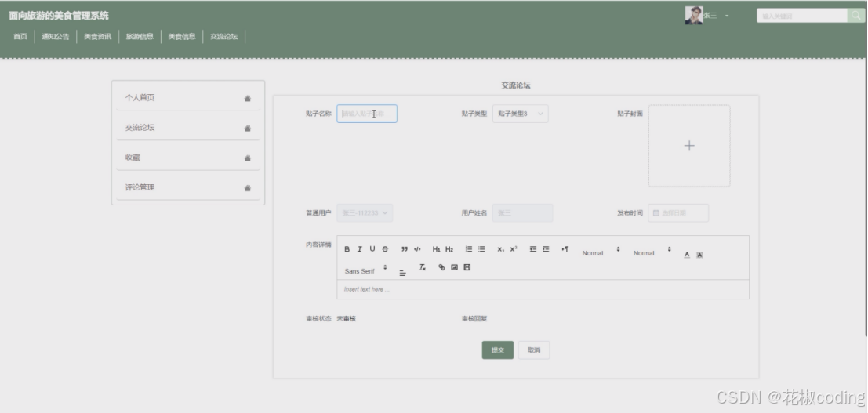Open the 普通用户 dropdown showing 张三-112233

point(365,212)
